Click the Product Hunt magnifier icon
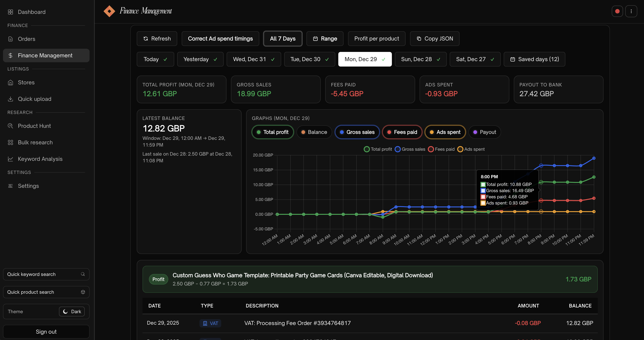 10,126
